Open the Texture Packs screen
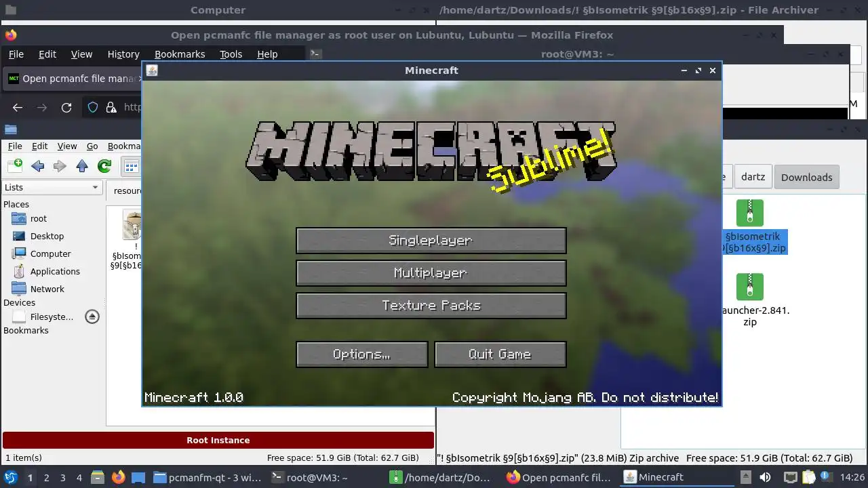The width and height of the screenshot is (868, 488). click(431, 306)
